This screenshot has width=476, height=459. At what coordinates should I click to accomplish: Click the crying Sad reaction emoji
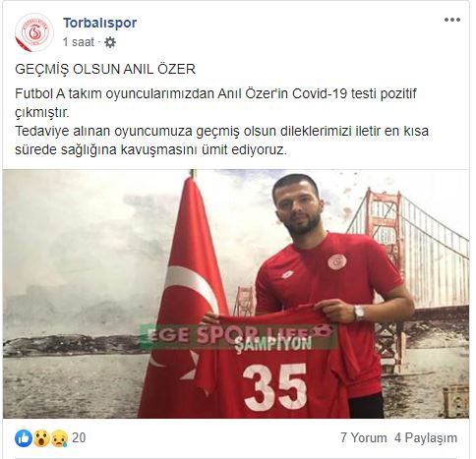pos(59,438)
